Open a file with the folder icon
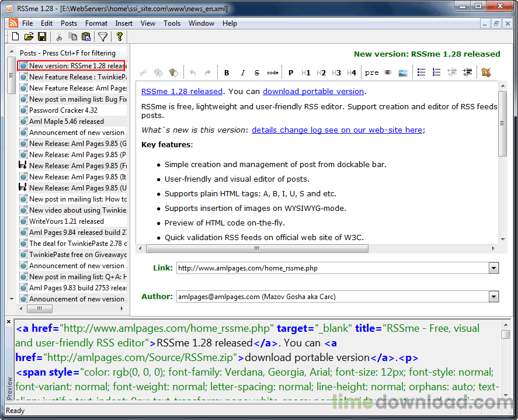The height and width of the screenshot is (420, 518). click(x=29, y=37)
